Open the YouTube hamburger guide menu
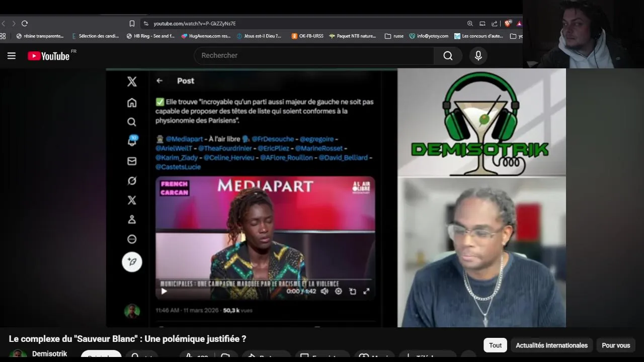The width and height of the screenshot is (644, 362). (12, 56)
